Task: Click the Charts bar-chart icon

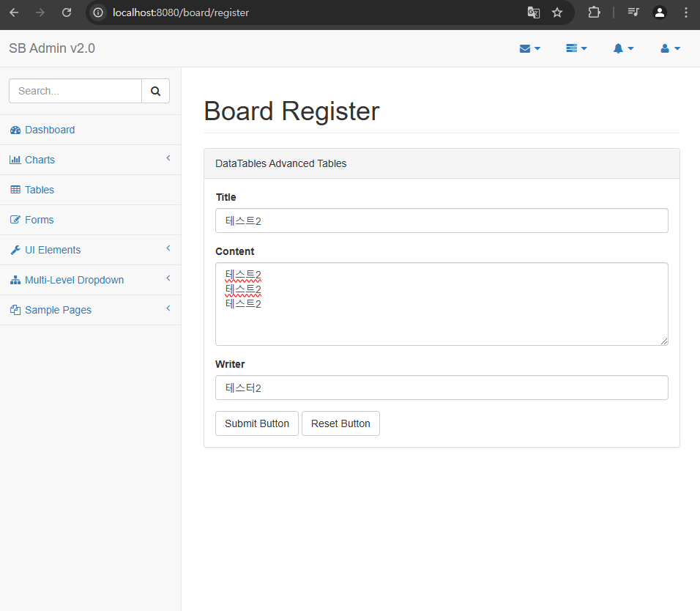Action: (15, 160)
